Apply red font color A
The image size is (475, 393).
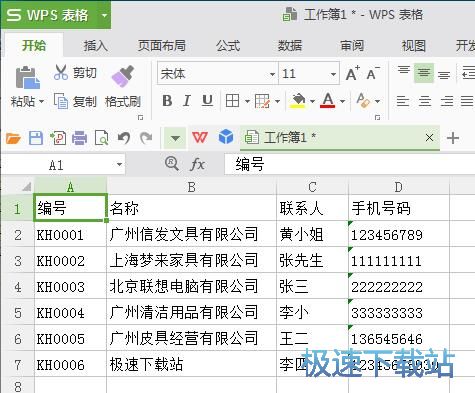(328, 100)
